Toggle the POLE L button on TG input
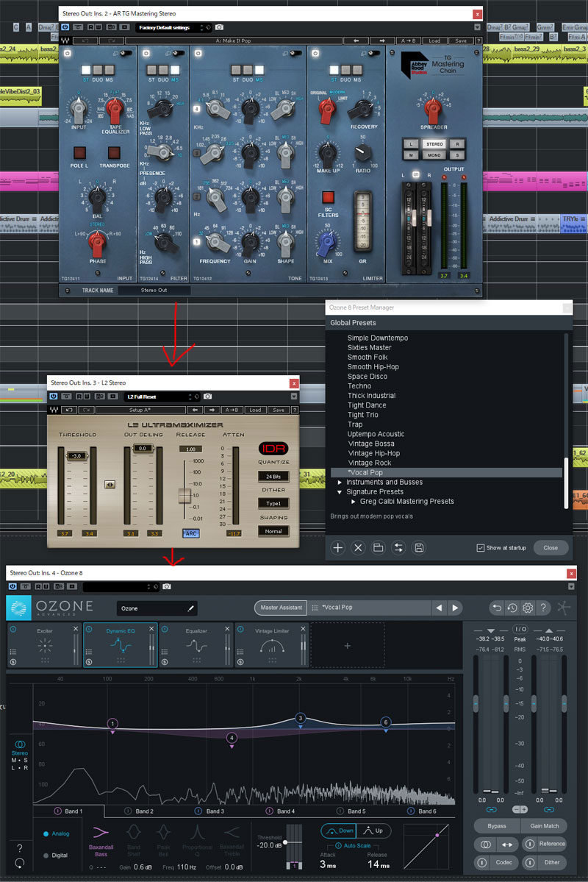 (x=79, y=152)
